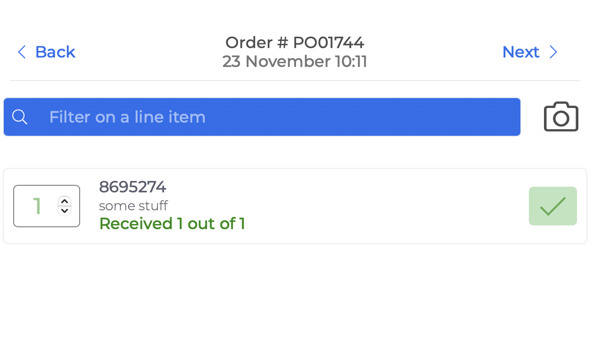This screenshot has width=593, height=364.
Task: Click the 'some stuff' item description
Action: point(133,206)
